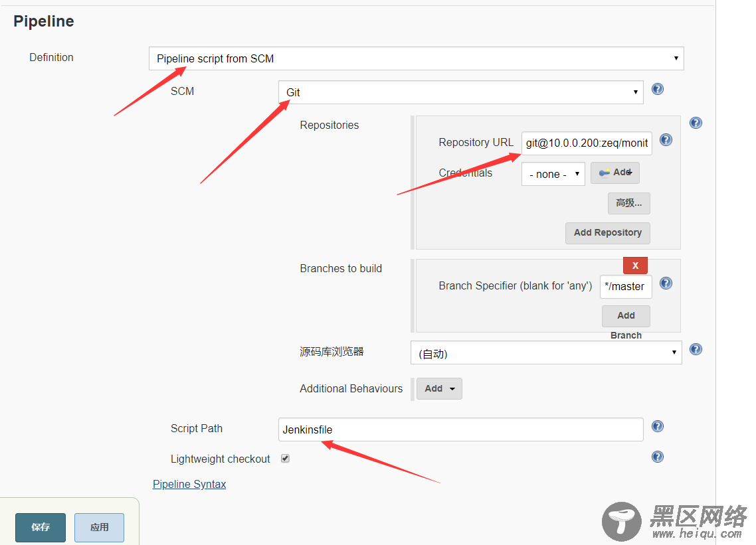Open the SCM Git dropdown
This screenshot has height=545, width=756.
(x=460, y=92)
